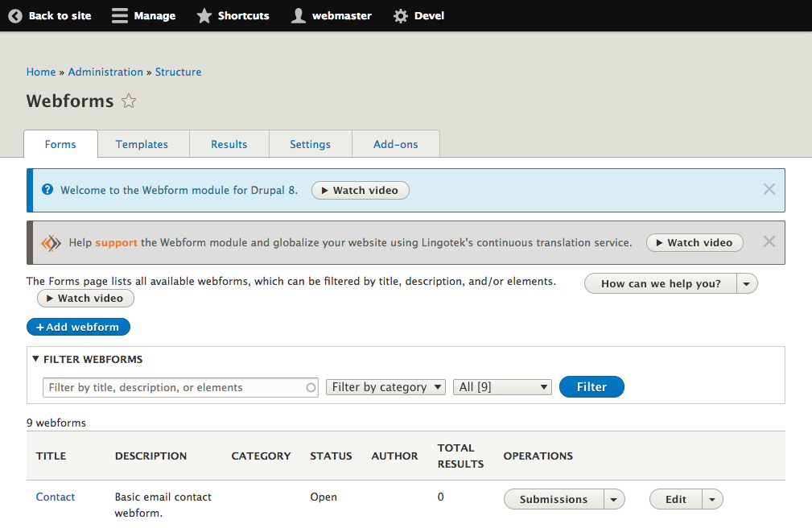Viewport: 812px width, 528px height.
Task: Expand the Edit operations dropdown arrow
Action: pos(711,499)
